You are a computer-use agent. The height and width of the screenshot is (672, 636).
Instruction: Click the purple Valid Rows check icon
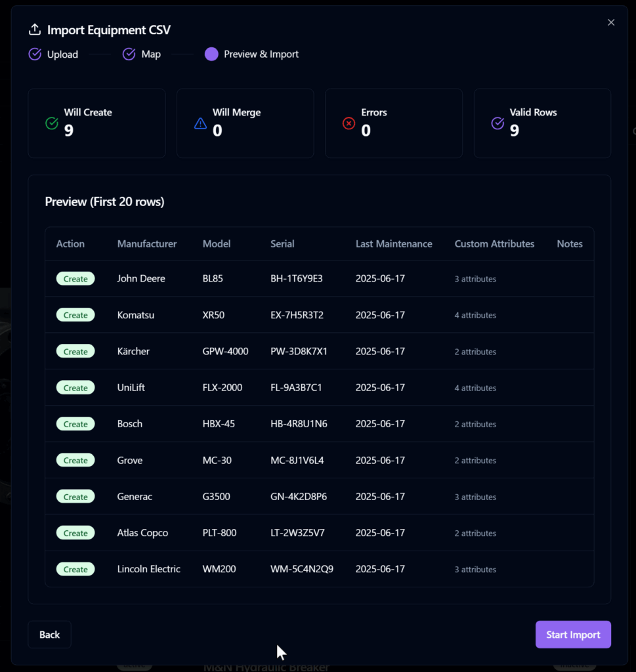[x=498, y=123]
